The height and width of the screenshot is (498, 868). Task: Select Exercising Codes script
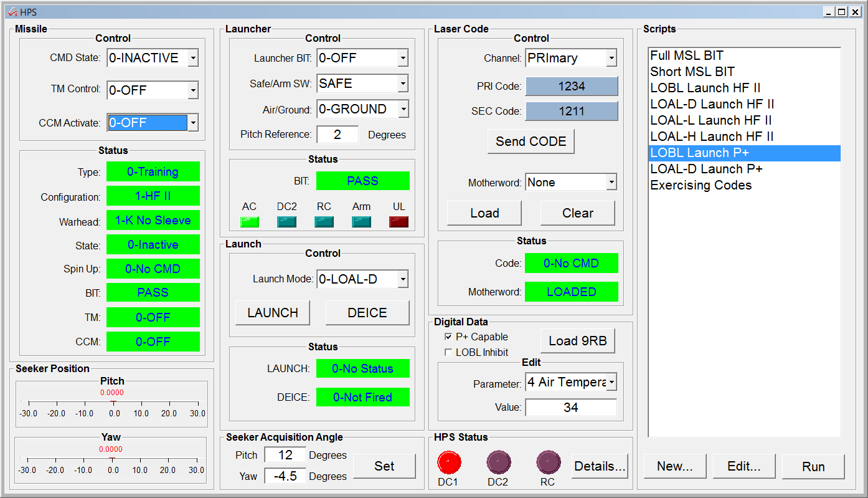745,185
